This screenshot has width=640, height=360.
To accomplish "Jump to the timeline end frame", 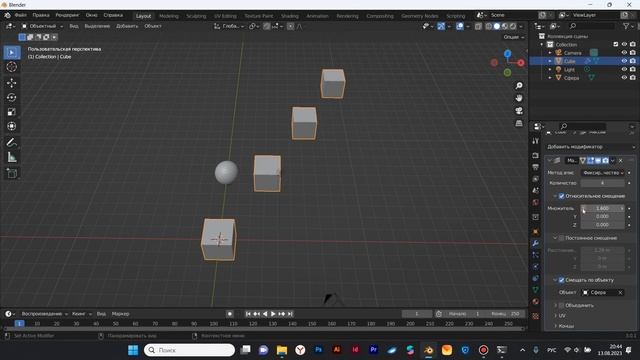I will [x=290, y=314].
